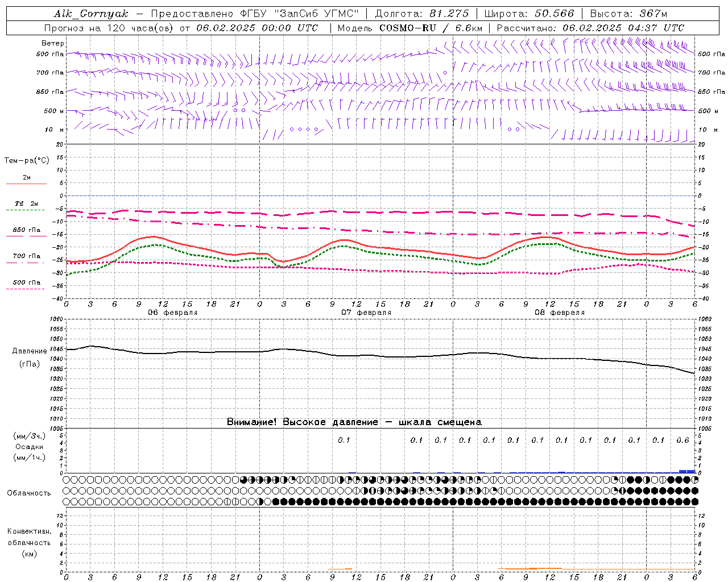Select the (мм/3ч.) precipitation unit label
The width and height of the screenshot is (728, 582).
coord(30,436)
